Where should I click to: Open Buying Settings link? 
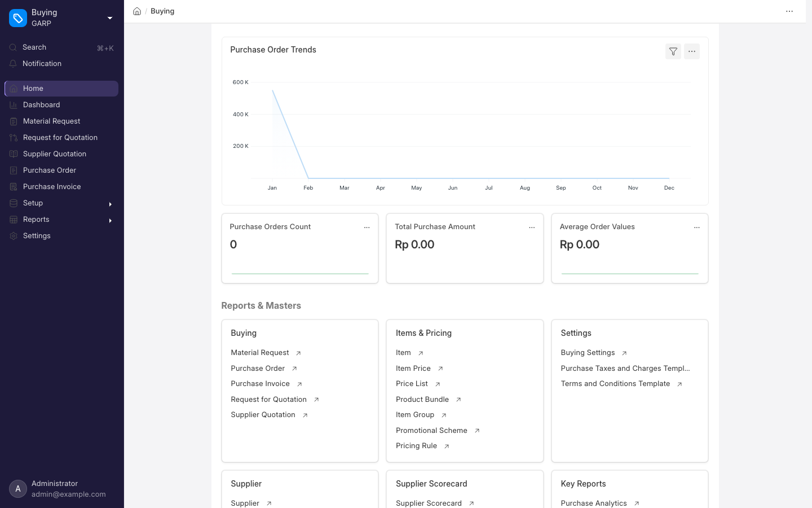click(588, 353)
